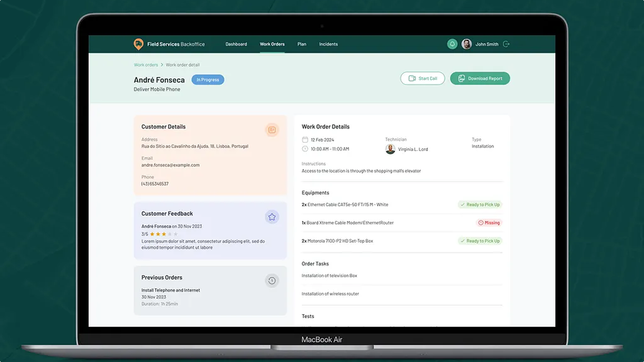Switch to the Incidents tab

click(x=328, y=44)
